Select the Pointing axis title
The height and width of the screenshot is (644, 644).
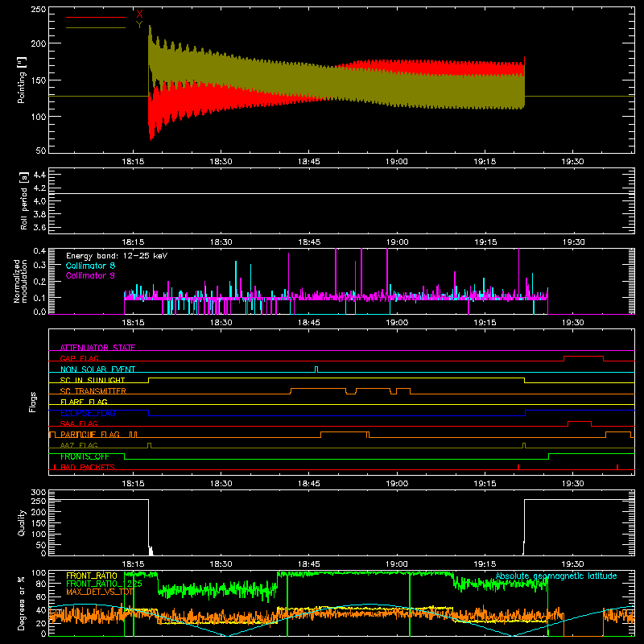point(22,80)
